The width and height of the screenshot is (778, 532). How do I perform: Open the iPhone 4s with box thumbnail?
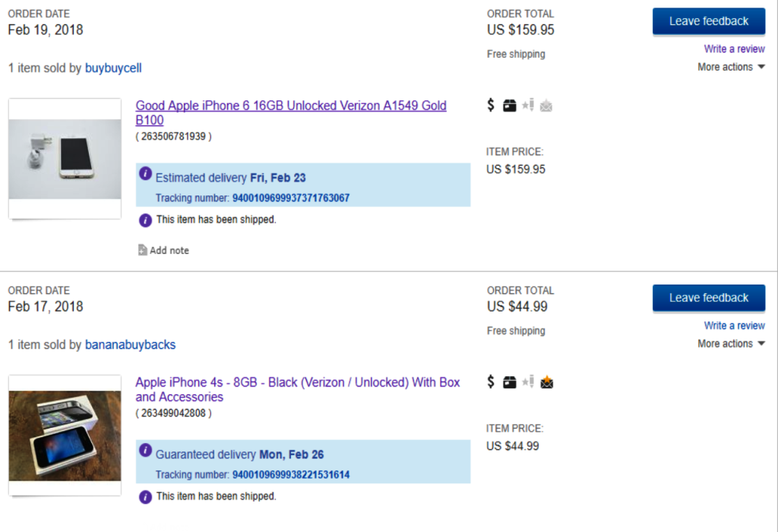(65, 435)
